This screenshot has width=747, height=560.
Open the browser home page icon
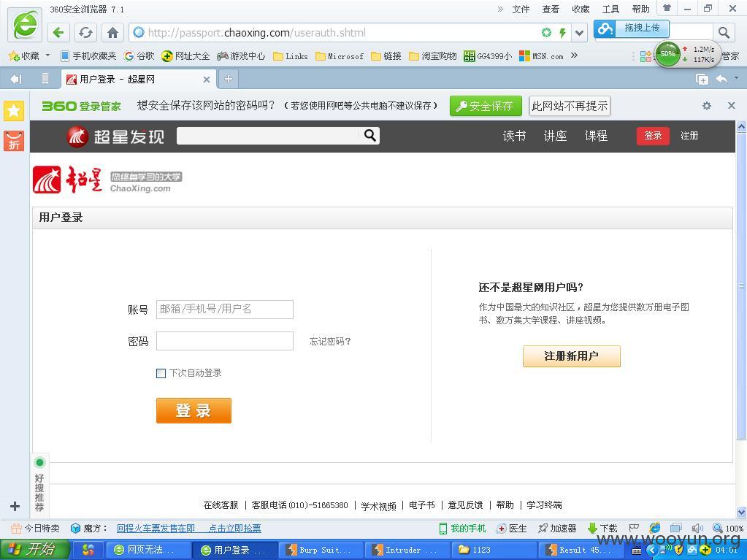point(112,32)
